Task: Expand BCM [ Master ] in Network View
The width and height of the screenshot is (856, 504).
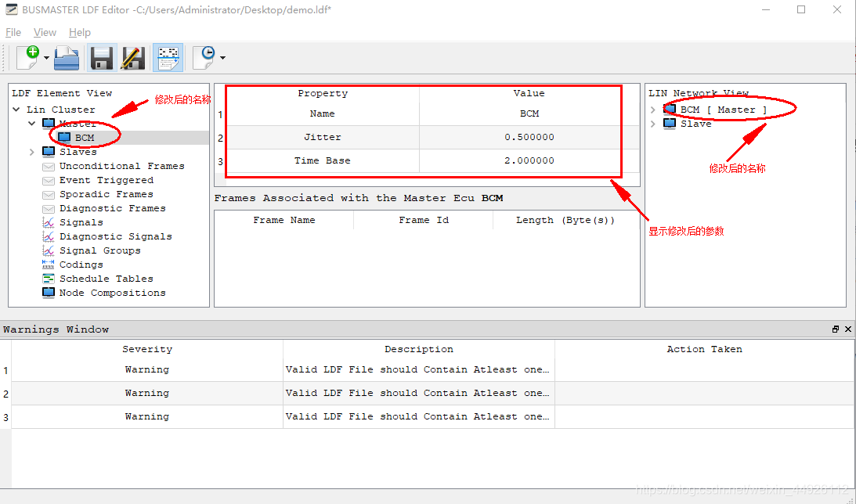Action: (653, 110)
